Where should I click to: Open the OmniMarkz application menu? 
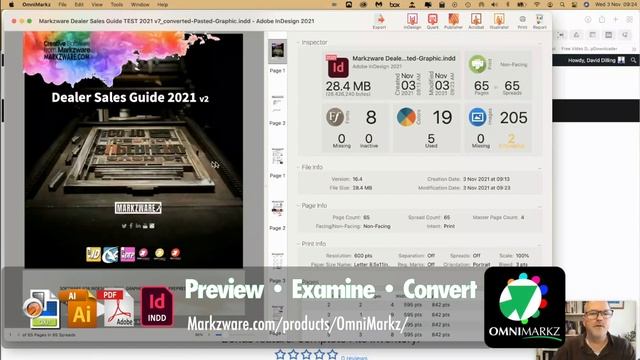[x=36, y=4]
